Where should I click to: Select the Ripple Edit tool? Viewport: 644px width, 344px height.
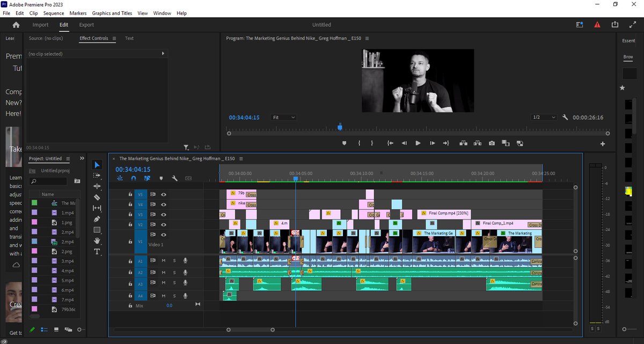click(x=97, y=186)
